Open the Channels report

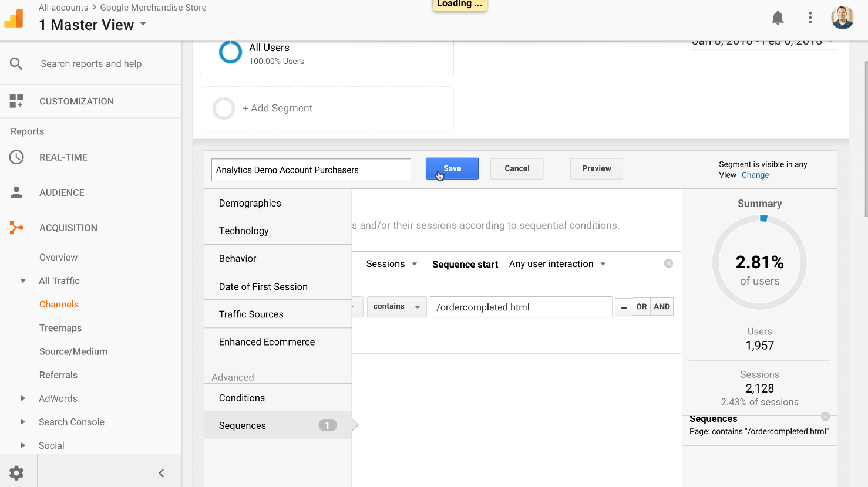[59, 304]
